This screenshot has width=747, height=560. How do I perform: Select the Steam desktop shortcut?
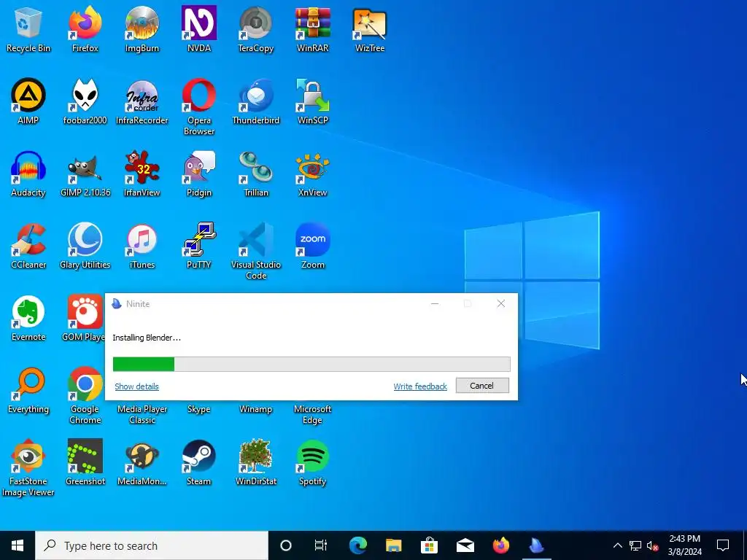pyautogui.click(x=199, y=463)
